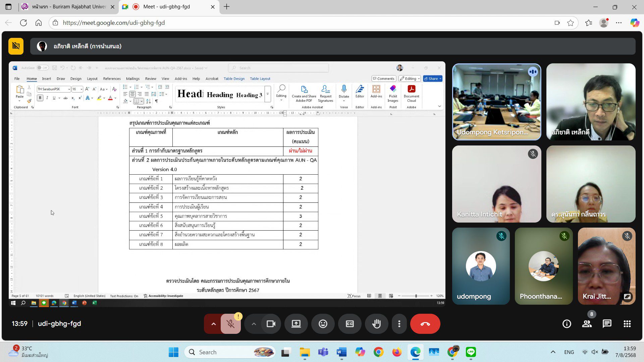Viewport: 644px width, 362px height.
Task: Click Request Signatures in Acrobat group
Action: click(x=325, y=94)
